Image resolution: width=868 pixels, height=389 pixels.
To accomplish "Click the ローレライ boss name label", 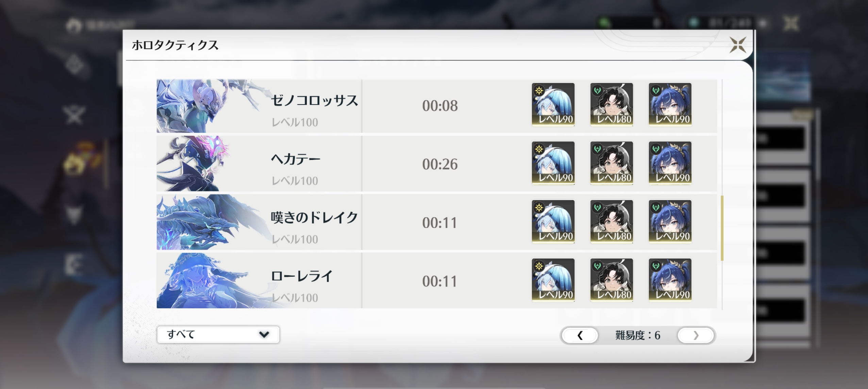I will [301, 276].
